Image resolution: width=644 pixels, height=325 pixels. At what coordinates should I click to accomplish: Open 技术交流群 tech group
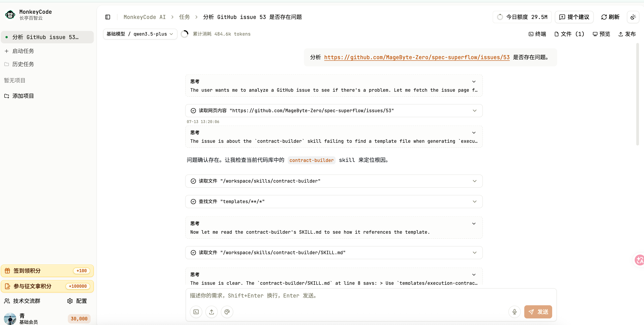pyautogui.click(x=22, y=301)
